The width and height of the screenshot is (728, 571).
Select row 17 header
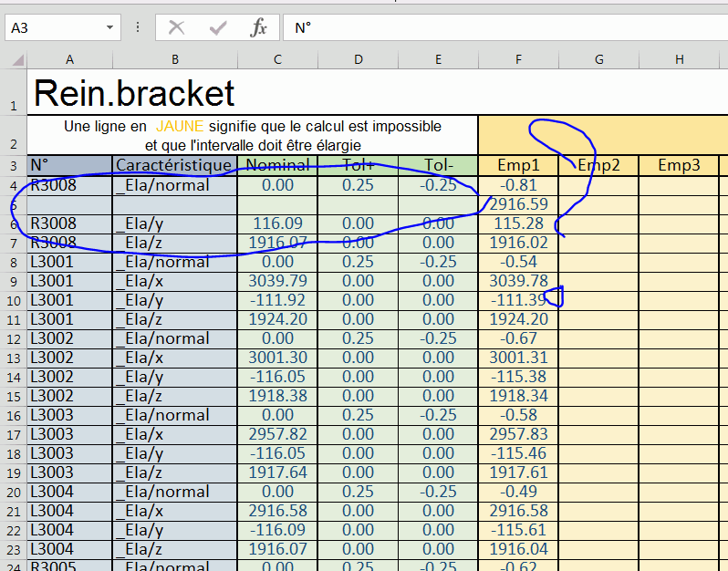(x=13, y=434)
